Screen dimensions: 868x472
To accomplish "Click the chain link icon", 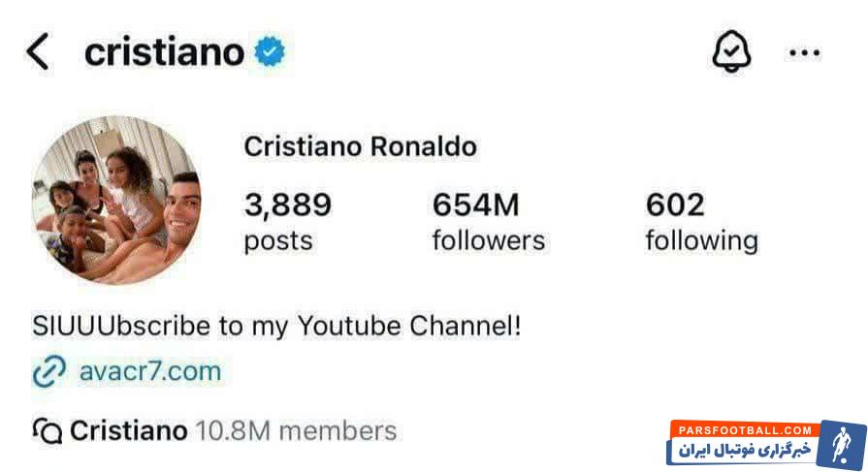I will point(48,371).
